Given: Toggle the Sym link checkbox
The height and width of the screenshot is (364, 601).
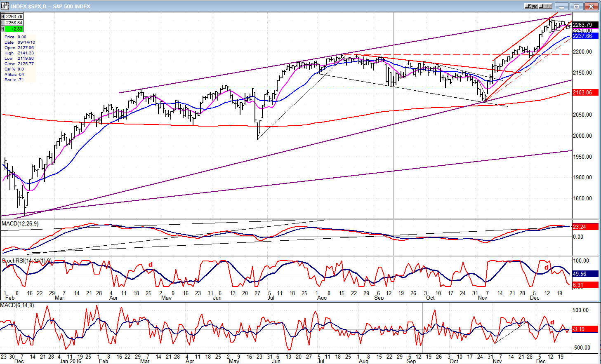Looking at the screenshot, I should 531,6.
